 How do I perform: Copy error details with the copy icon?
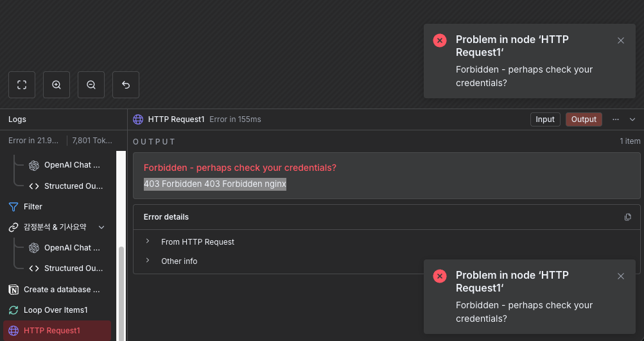coord(628,217)
